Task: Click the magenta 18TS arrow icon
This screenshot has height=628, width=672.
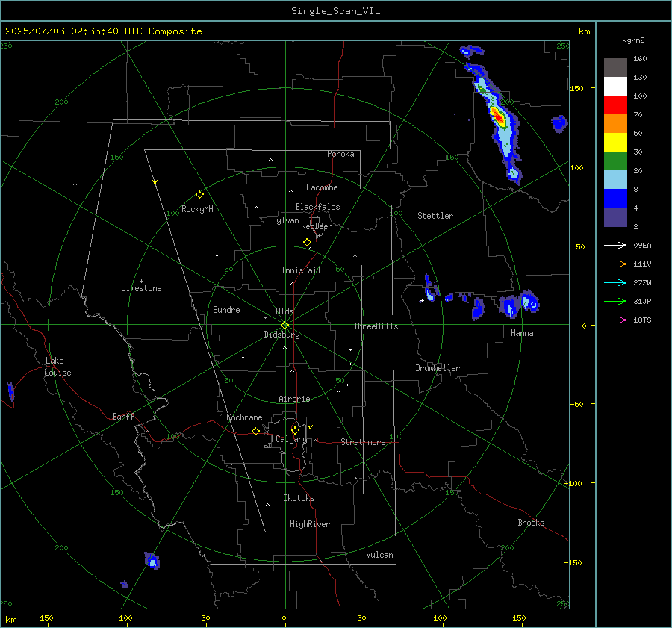Action: pyautogui.click(x=615, y=320)
